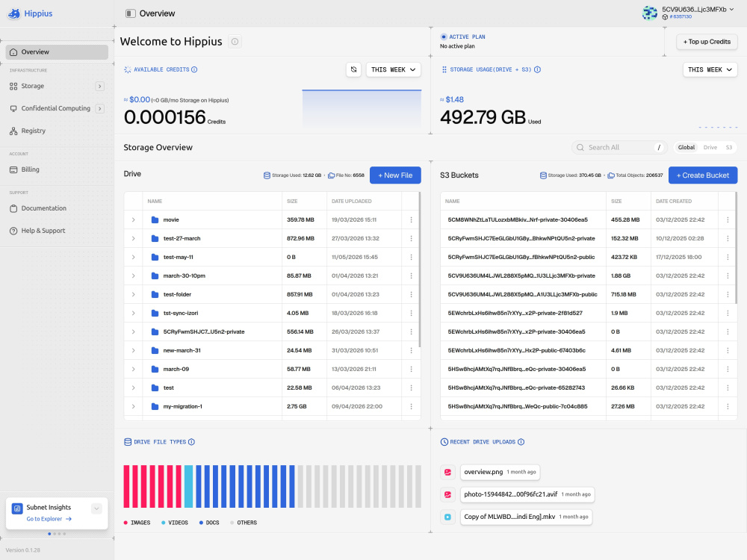Click the Drive table vertical scrollbar
This screenshot has height=560, width=747.
(419, 270)
